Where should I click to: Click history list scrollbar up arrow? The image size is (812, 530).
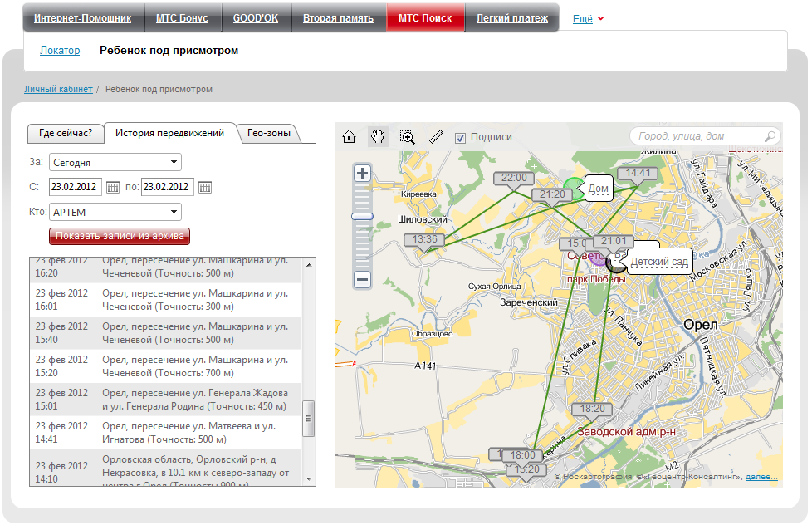[x=309, y=265]
